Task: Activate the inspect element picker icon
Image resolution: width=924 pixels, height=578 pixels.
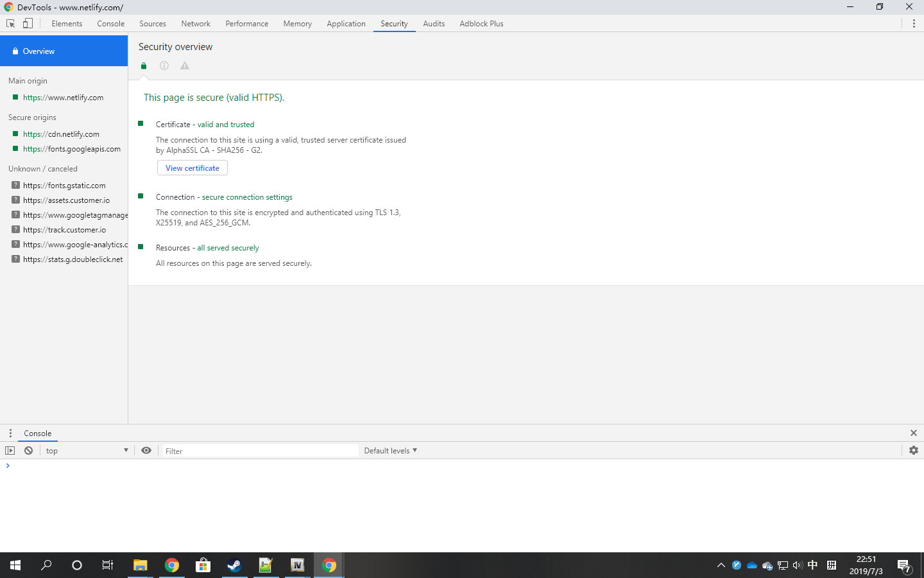Action: 10,24
